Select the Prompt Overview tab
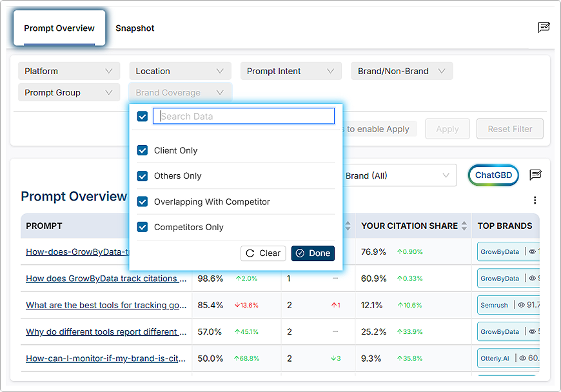The image size is (561, 392). pyautogui.click(x=59, y=28)
